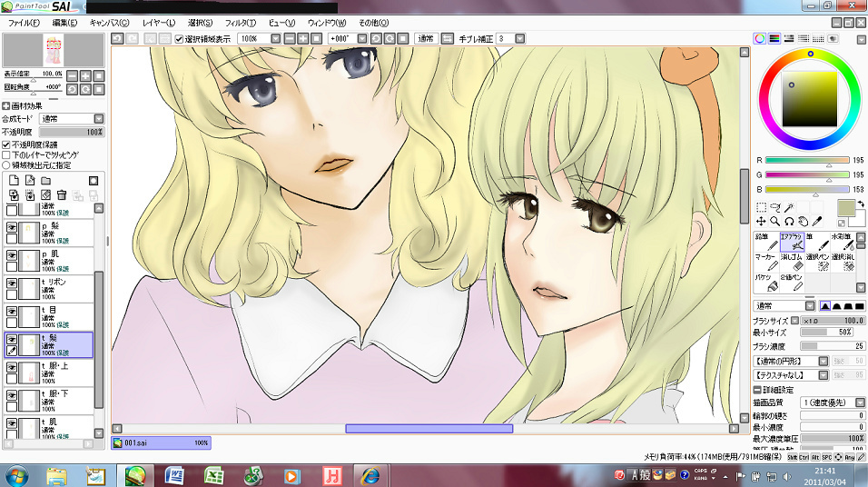Hide the t リボン layer
Viewport: 868px width, 487px height.
[x=12, y=283]
